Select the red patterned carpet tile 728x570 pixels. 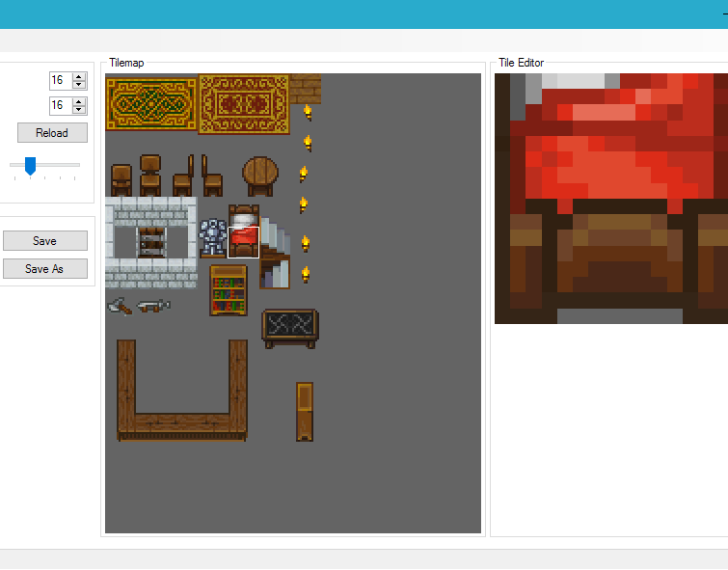pos(243,103)
